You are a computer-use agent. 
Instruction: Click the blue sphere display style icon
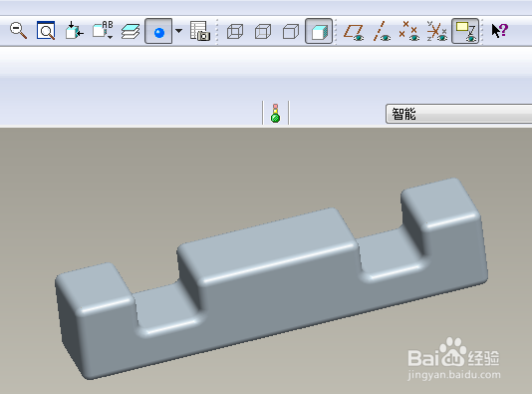pyautogui.click(x=158, y=31)
